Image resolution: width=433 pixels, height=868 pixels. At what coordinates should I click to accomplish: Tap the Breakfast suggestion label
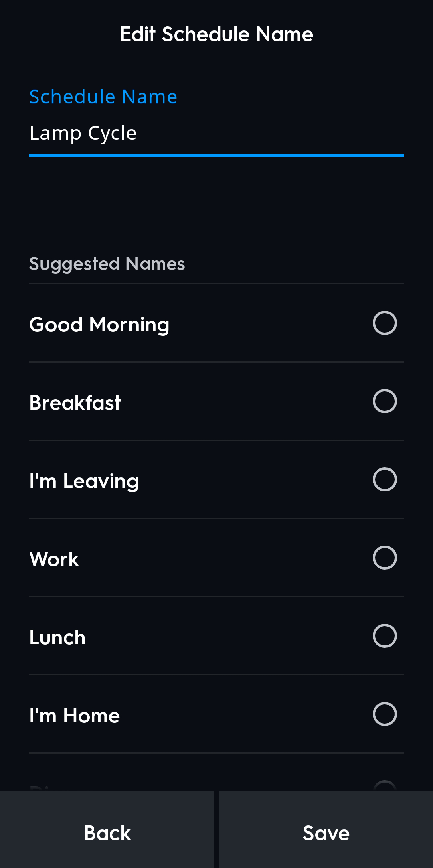click(75, 403)
